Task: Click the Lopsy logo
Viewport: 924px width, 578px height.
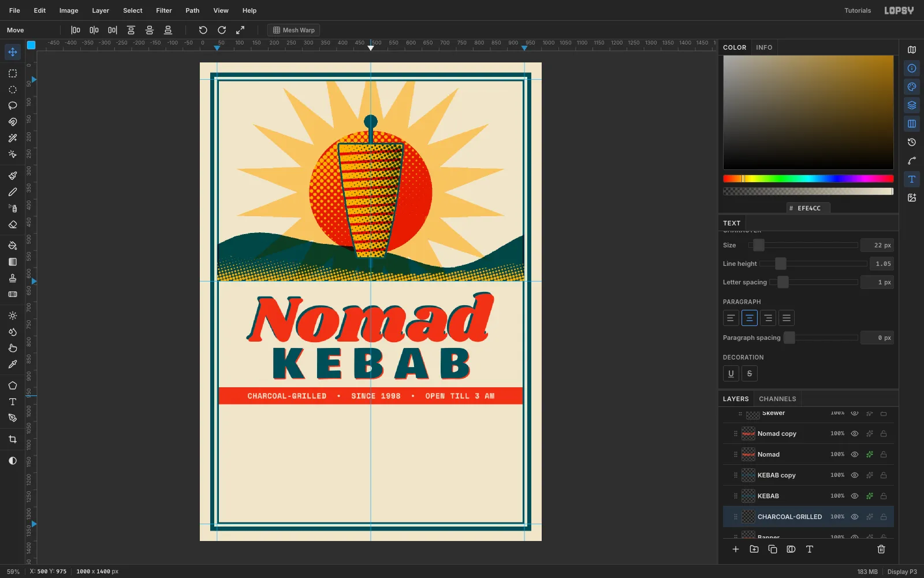Action: pos(899,10)
